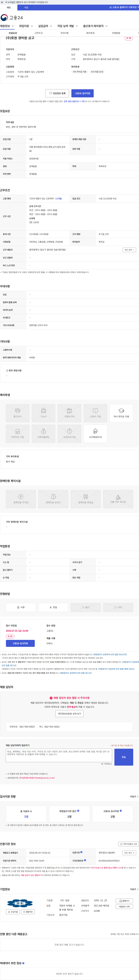Click the company 홈페이지 button

tap(125, 901)
